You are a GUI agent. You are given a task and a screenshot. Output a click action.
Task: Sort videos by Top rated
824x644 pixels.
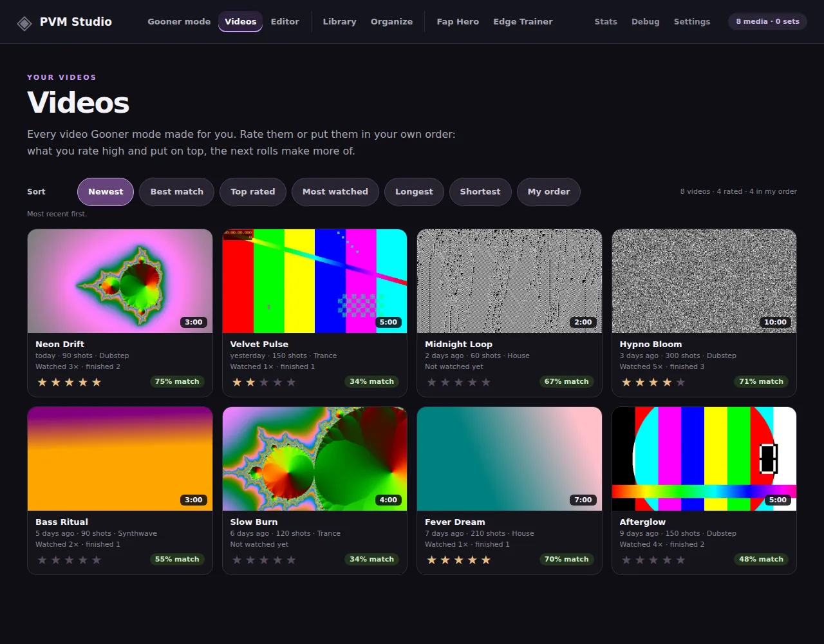(252, 192)
